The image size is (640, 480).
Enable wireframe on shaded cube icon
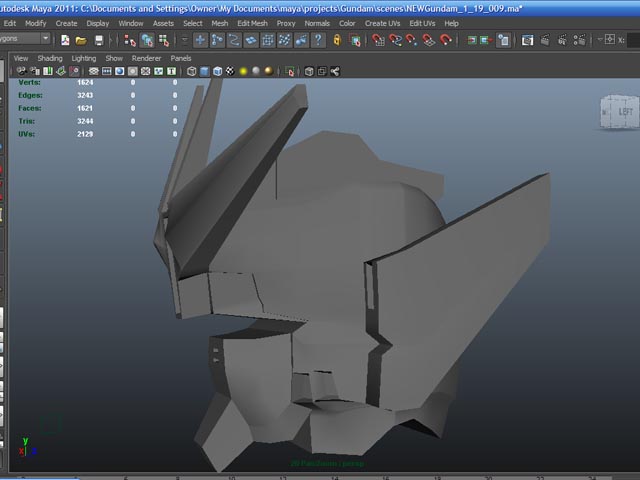tap(218, 71)
